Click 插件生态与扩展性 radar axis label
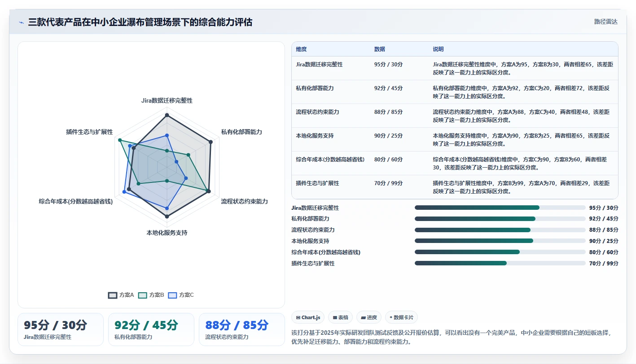This screenshot has height=364, width=636. (89, 132)
